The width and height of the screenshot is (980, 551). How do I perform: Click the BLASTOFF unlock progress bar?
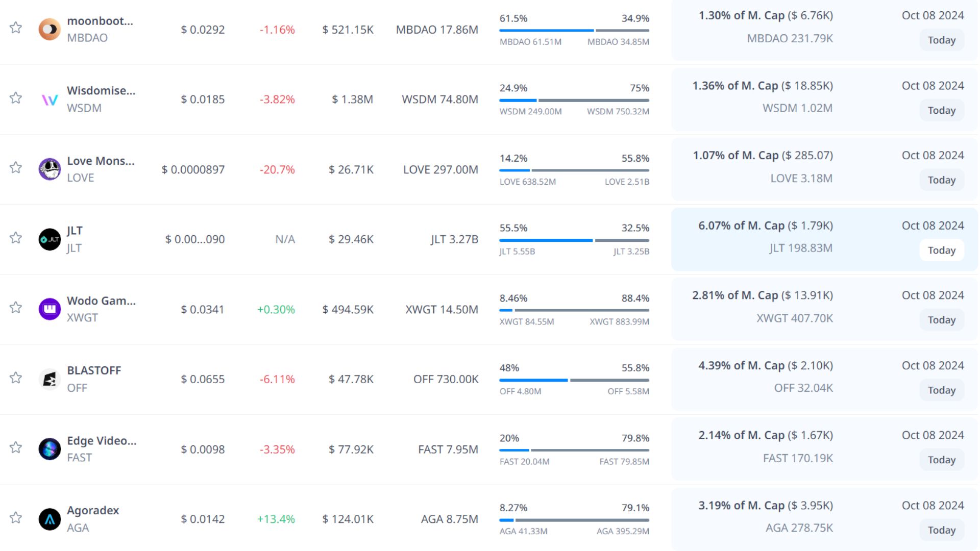click(x=574, y=380)
